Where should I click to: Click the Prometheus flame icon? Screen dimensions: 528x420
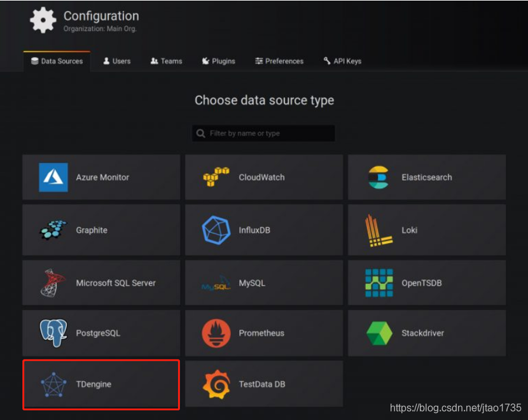(216, 333)
